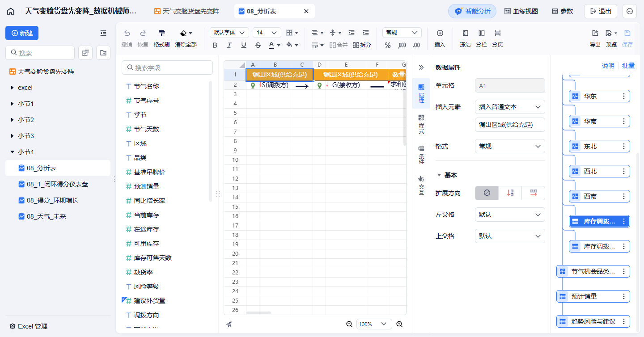This screenshot has width=644, height=337.
Task: Open the toolbar 常规 number format dropdown
Action: (x=402, y=33)
